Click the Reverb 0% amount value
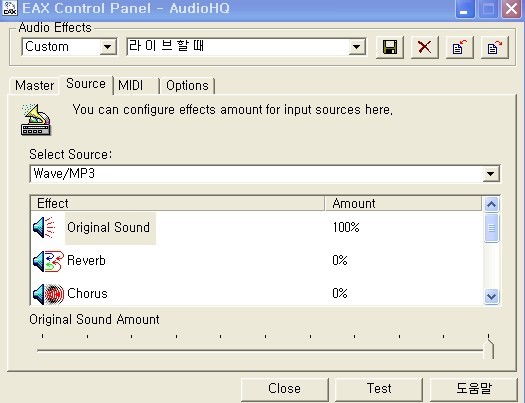Image resolution: width=525 pixels, height=403 pixels. click(x=340, y=261)
